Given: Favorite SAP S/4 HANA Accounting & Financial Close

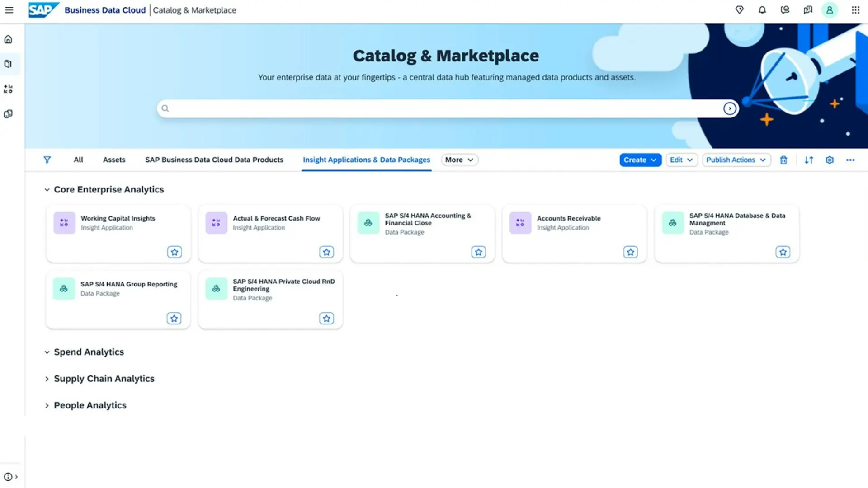Looking at the screenshot, I should tap(478, 252).
